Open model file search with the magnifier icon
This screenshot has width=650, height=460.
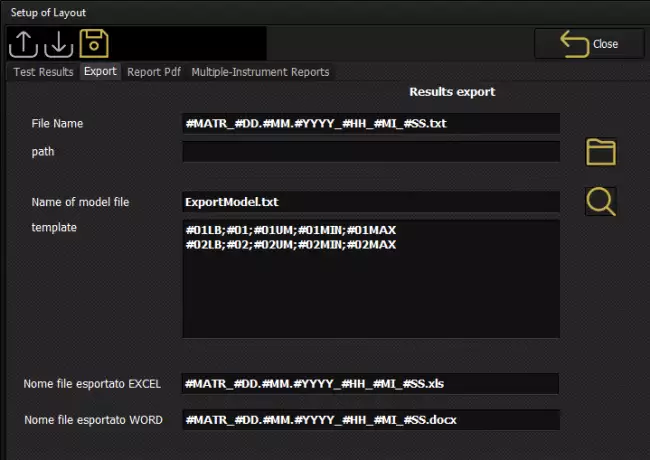[x=601, y=201]
